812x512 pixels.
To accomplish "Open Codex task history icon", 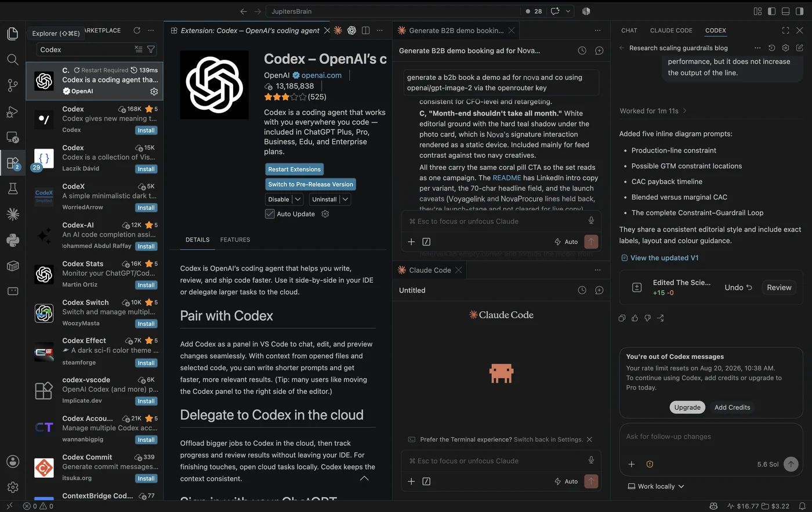I will (x=771, y=48).
